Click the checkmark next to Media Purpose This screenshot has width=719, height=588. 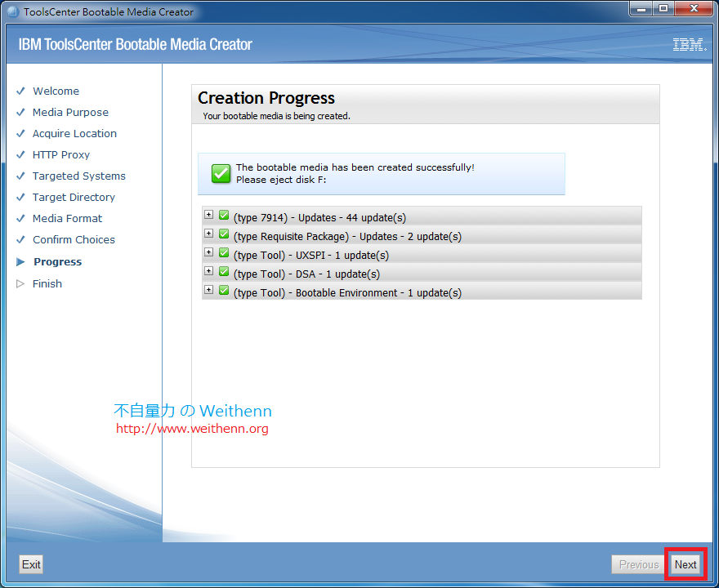20,112
